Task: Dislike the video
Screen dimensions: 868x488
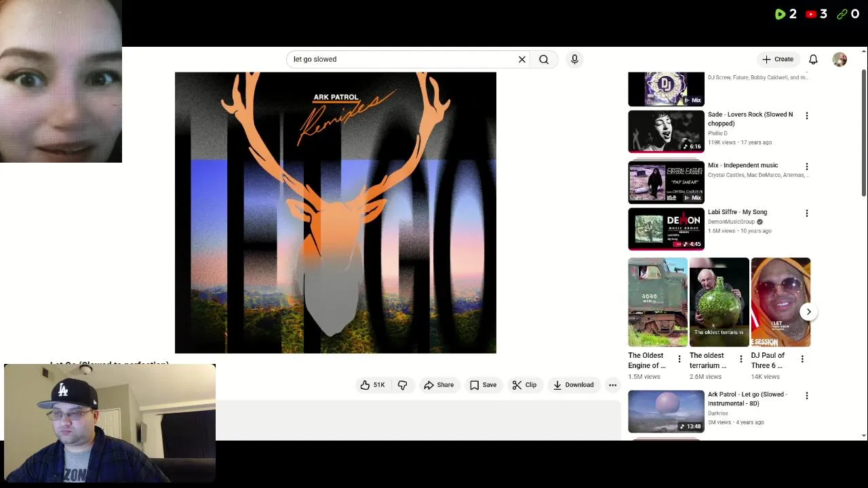Action: click(403, 385)
